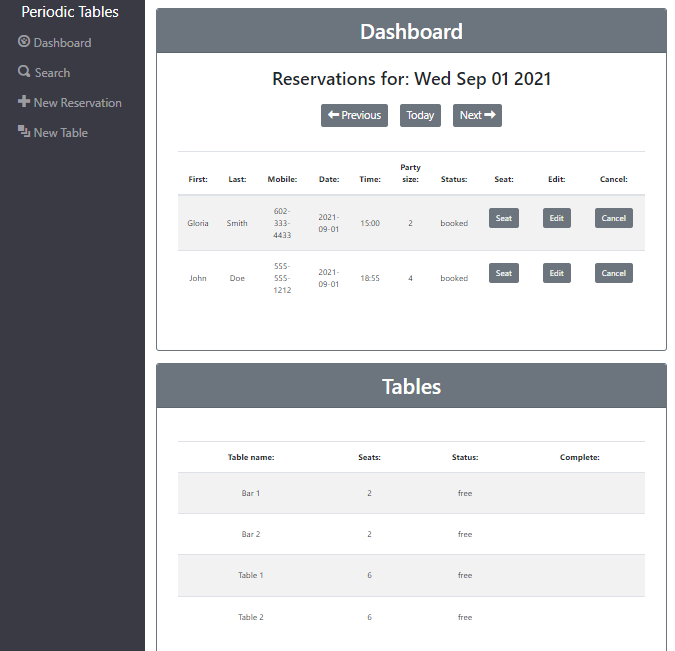Cancel Gloria Smith's reservation
The image size is (675, 651).
click(x=614, y=218)
